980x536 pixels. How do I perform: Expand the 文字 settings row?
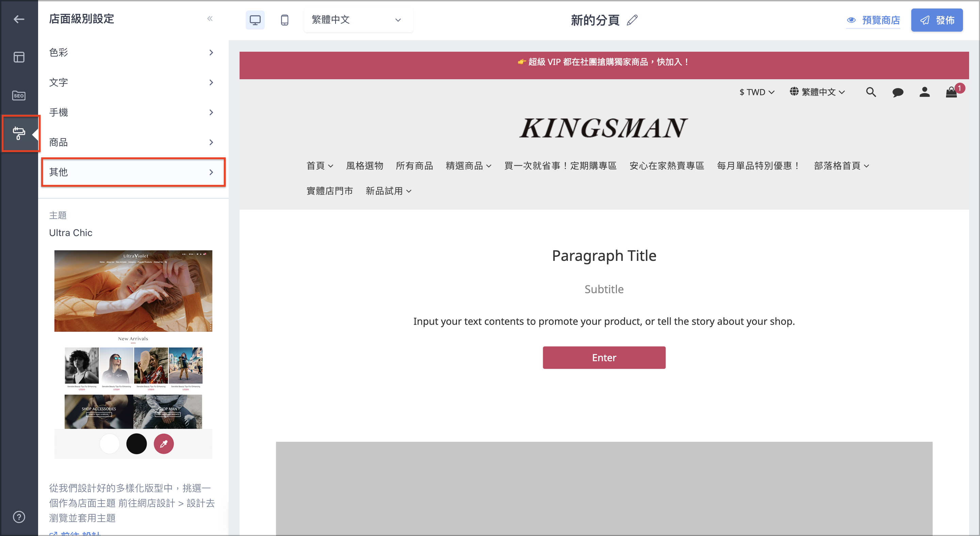pyautogui.click(x=133, y=82)
